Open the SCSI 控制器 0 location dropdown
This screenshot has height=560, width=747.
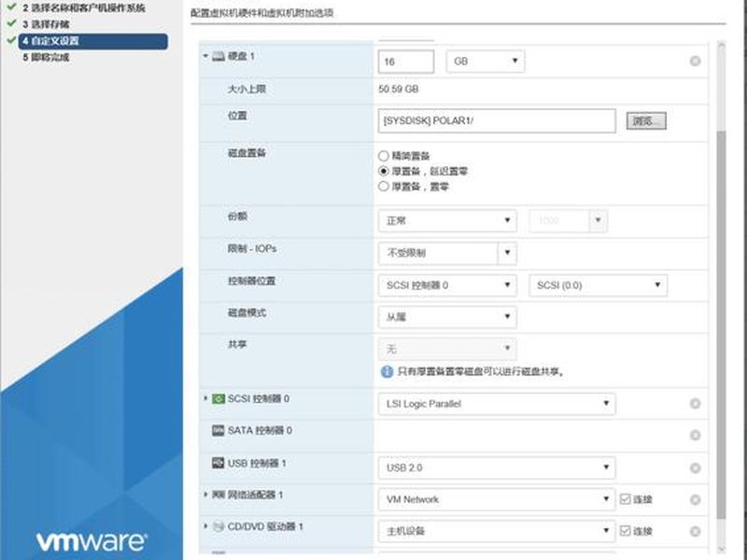tap(447, 286)
